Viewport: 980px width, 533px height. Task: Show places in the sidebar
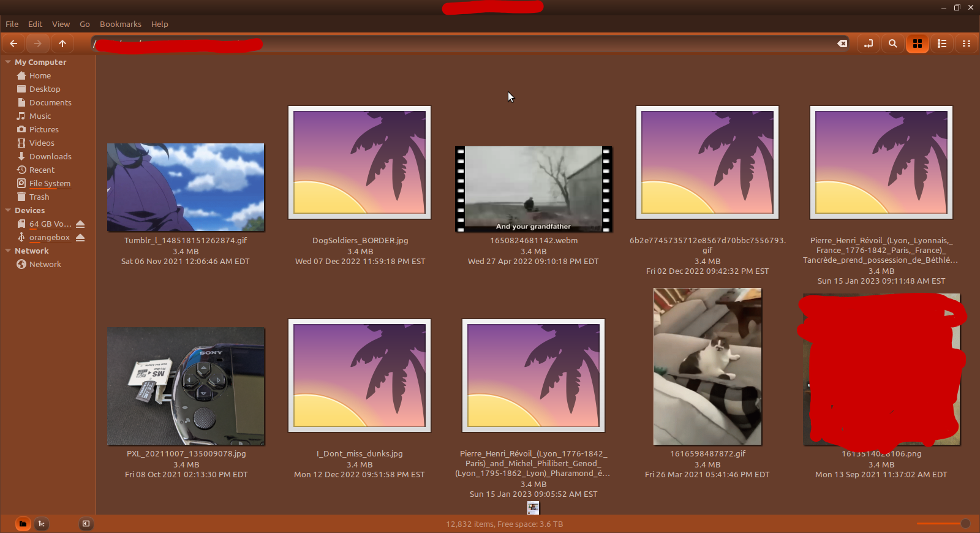point(23,524)
